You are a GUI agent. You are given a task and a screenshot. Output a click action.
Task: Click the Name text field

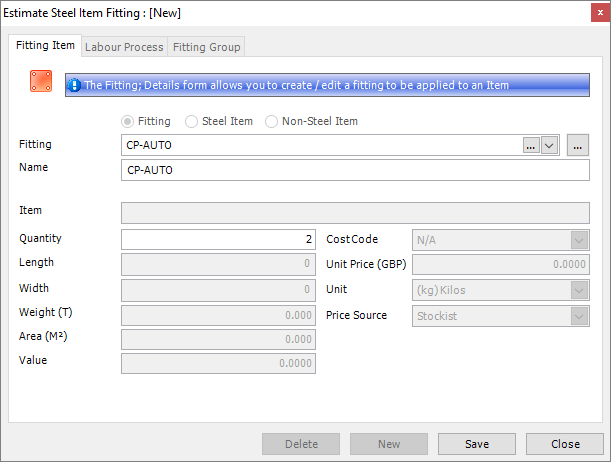click(354, 171)
